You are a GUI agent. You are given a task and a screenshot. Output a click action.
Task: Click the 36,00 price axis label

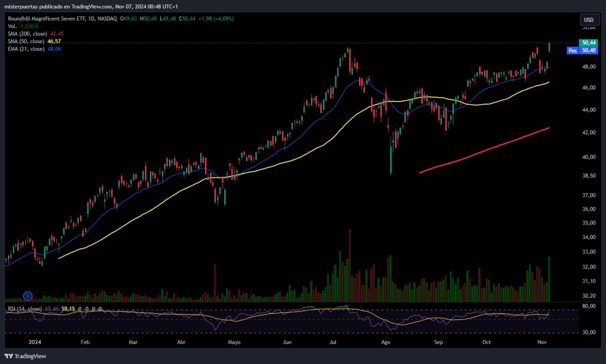[x=589, y=209]
